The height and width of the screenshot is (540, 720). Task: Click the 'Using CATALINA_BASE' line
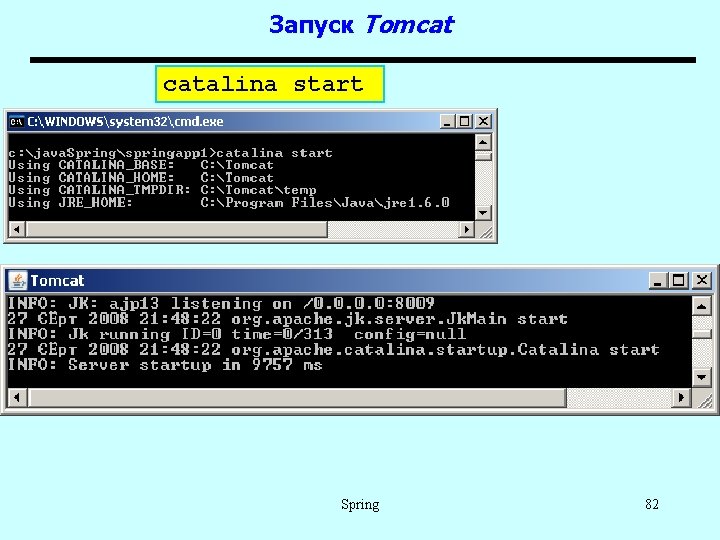(x=141, y=165)
